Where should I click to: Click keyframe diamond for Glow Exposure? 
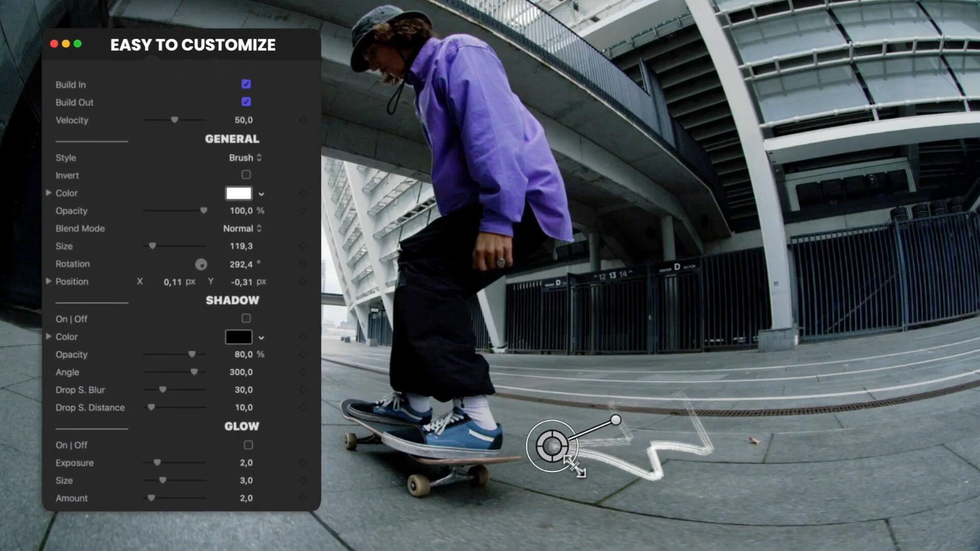[303, 463]
